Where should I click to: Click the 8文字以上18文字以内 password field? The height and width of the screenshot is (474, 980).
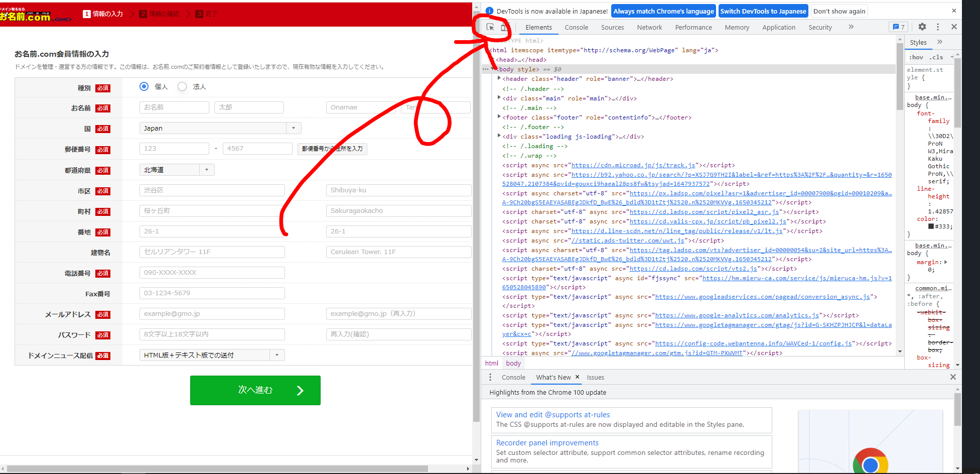tap(212, 334)
